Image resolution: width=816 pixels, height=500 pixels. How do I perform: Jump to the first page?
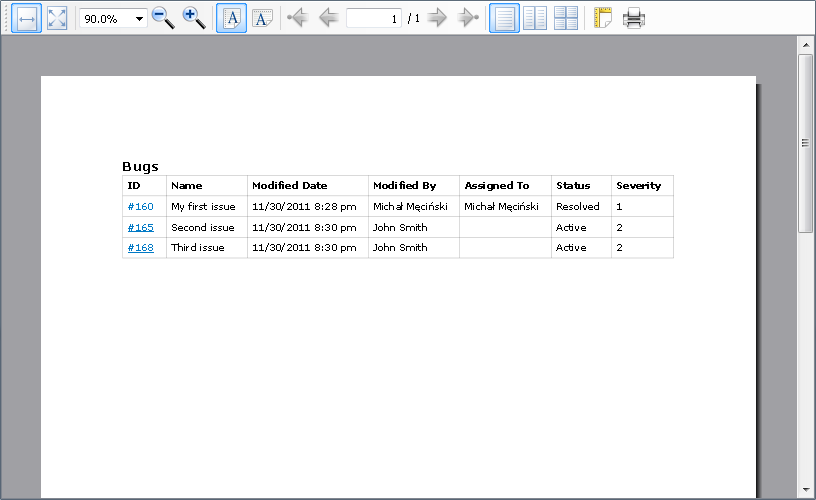(297, 18)
